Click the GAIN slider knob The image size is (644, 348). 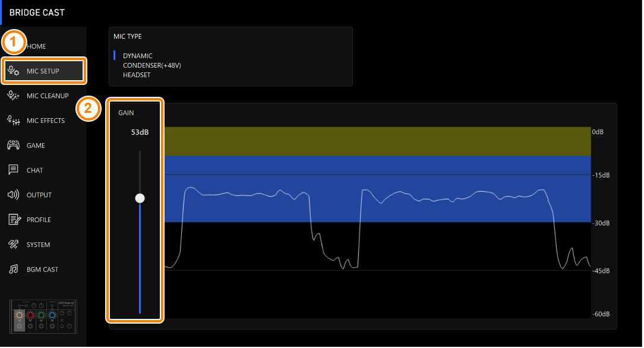[x=140, y=198]
